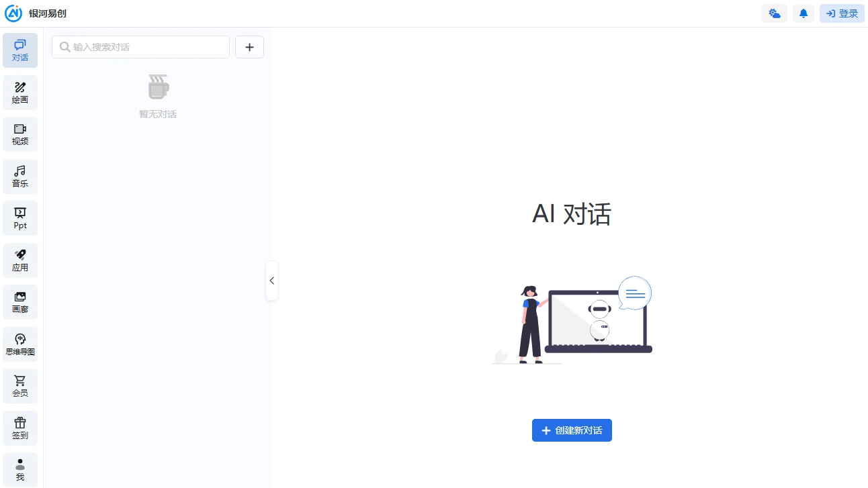Select the 音乐 music creation icon
Image resolution: width=868 pixels, height=488 pixels.
click(20, 176)
